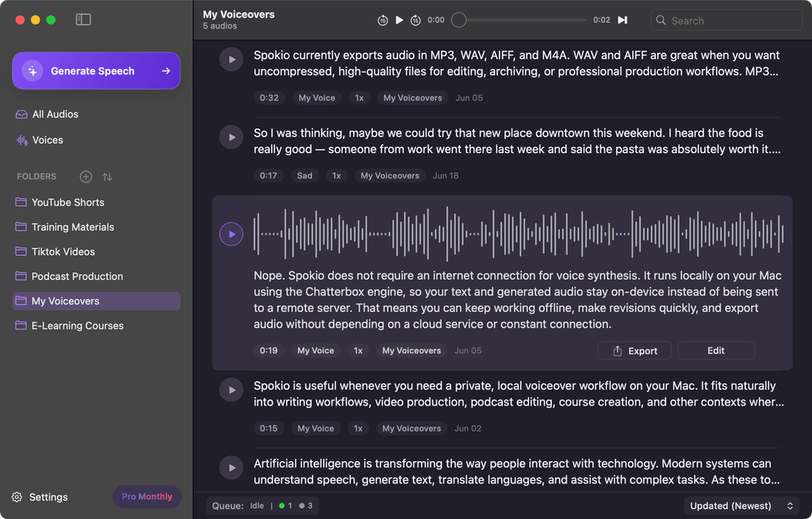Click My Voiceovers tag on 0:17 clip
Image resolution: width=812 pixels, height=519 pixels.
pos(390,176)
